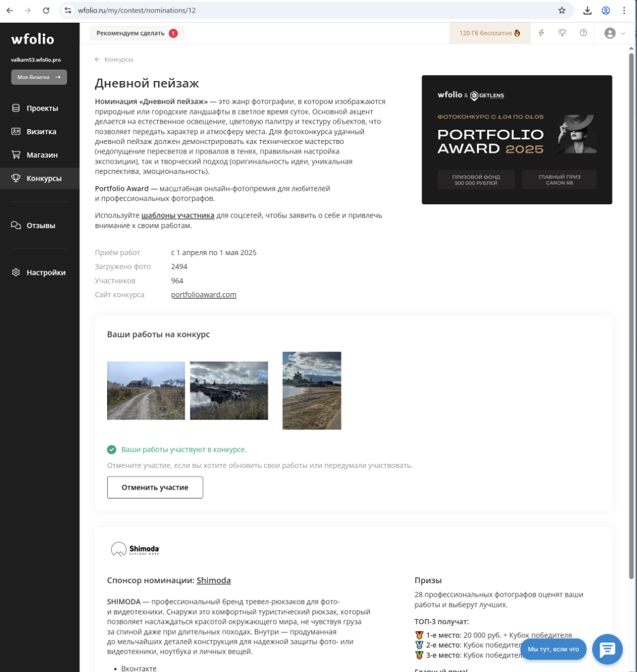Click the page vertical scrollbar

[631, 315]
